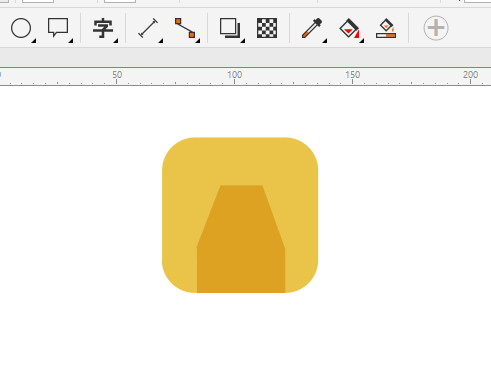Click the 150 mark on ruler
Image resolution: width=491 pixels, height=366 pixels.
coord(353,75)
